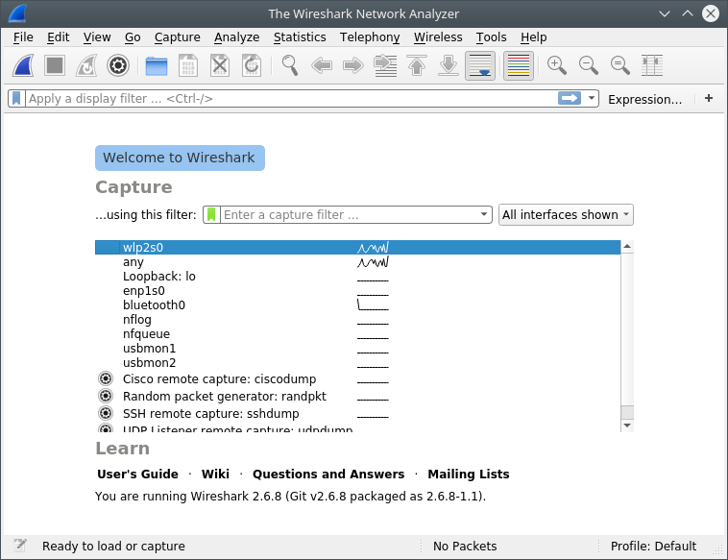Open the Telephony menu
This screenshot has height=560, width=728.
pyautogui.click(x=370, y=37)
